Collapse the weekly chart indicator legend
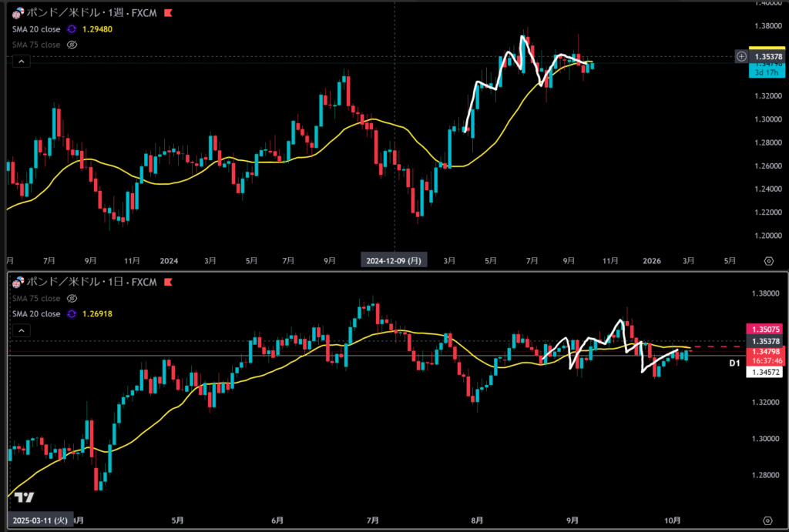The image size is (789, 532). pyautogui.click(x=22, y=62)
